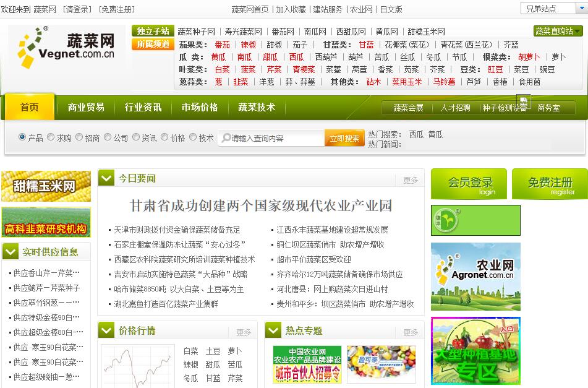Open the 蔬菜会展 sub-navigation item

[408, 108]
